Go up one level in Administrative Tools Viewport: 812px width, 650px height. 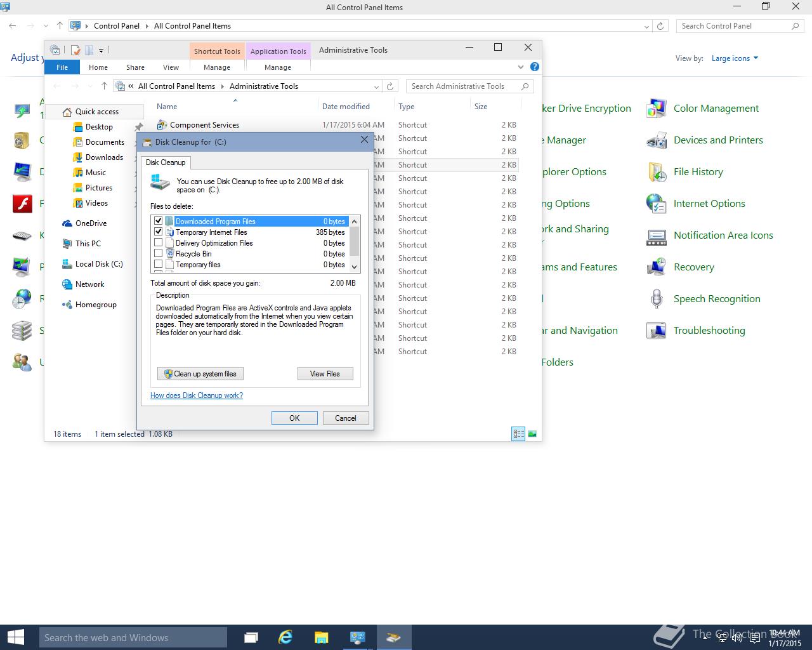(x=104, y=86)
